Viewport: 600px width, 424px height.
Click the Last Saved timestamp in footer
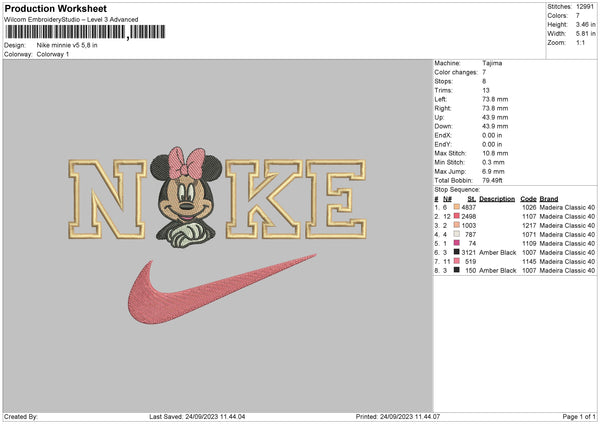click(197, 417)
